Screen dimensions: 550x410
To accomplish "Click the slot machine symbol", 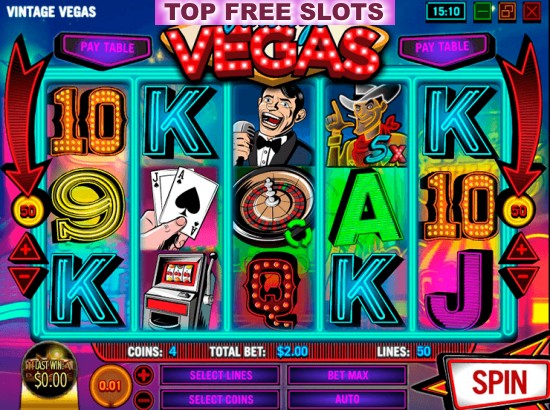I will tap(180, 290).
